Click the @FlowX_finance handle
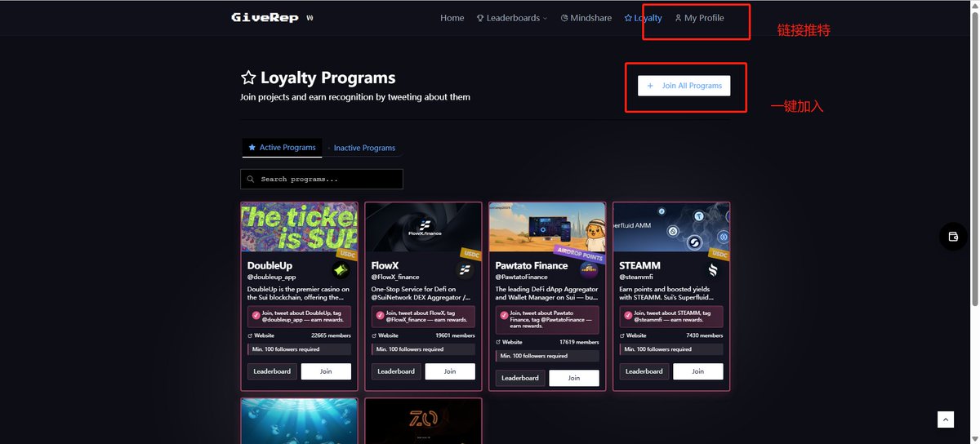The image size is (980, 444). [395, 277]
